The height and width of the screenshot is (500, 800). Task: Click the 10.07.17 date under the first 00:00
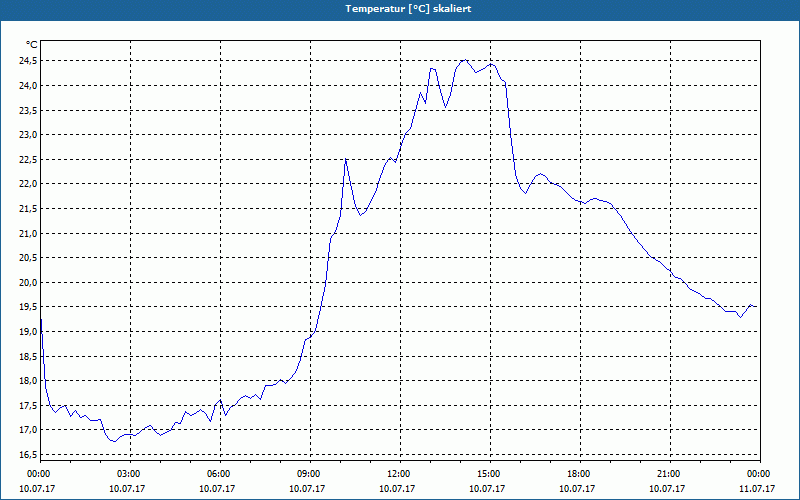(x=37, y=488)
